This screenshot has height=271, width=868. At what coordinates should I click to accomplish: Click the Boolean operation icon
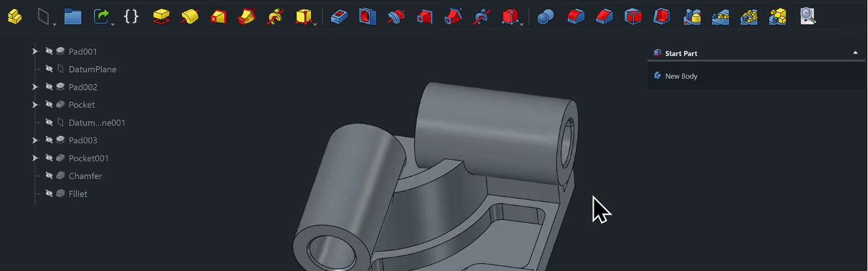(546, 16)
